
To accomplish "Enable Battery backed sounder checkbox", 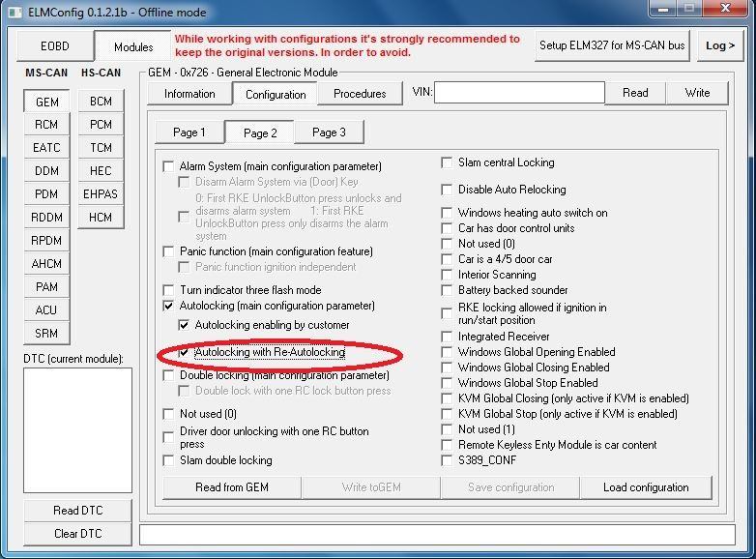I will [x=447, y=290].
